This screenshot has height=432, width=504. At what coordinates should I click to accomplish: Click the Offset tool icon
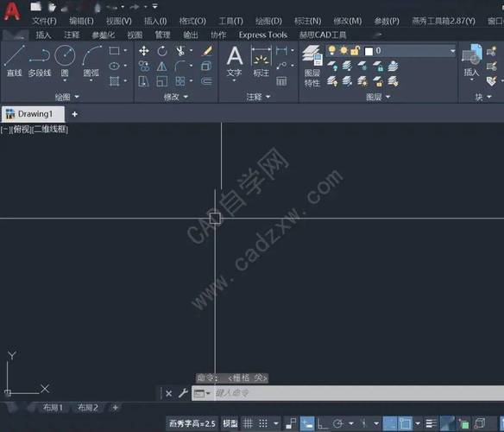pos(206,81)
